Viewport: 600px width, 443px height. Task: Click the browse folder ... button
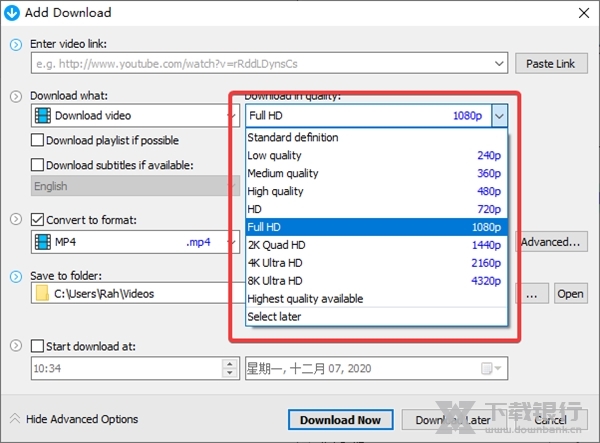pos(532,294)
